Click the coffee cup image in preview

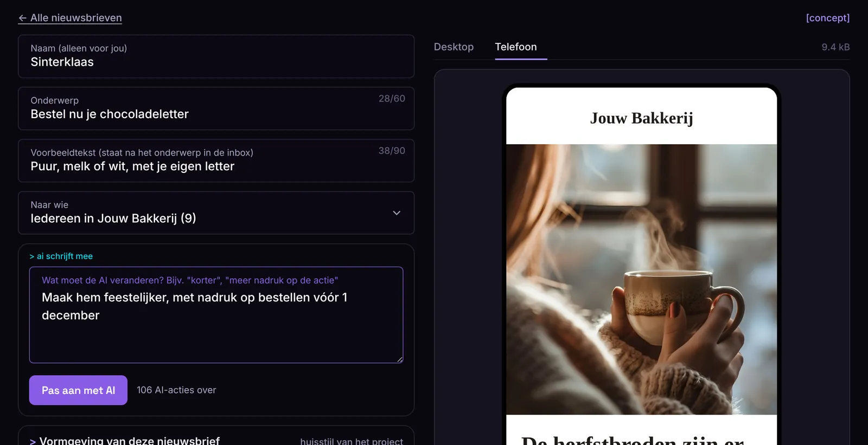pyautogui.click(x=641, y=279)
